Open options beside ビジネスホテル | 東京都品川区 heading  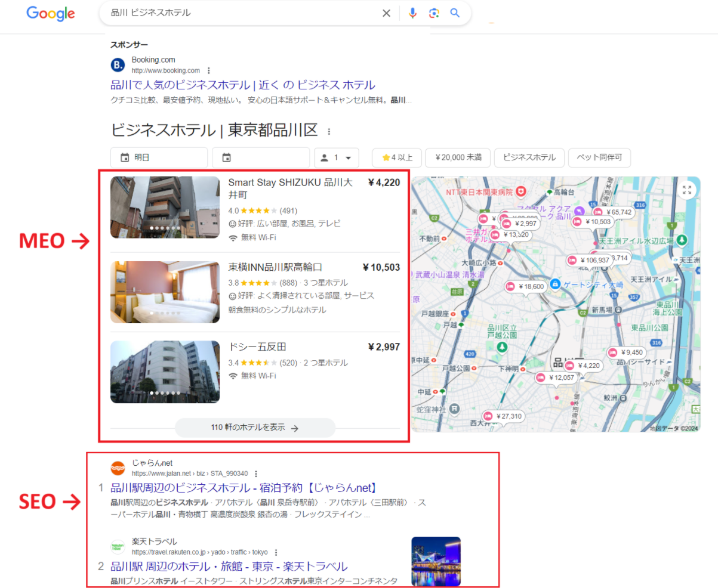tap(328, 131)
